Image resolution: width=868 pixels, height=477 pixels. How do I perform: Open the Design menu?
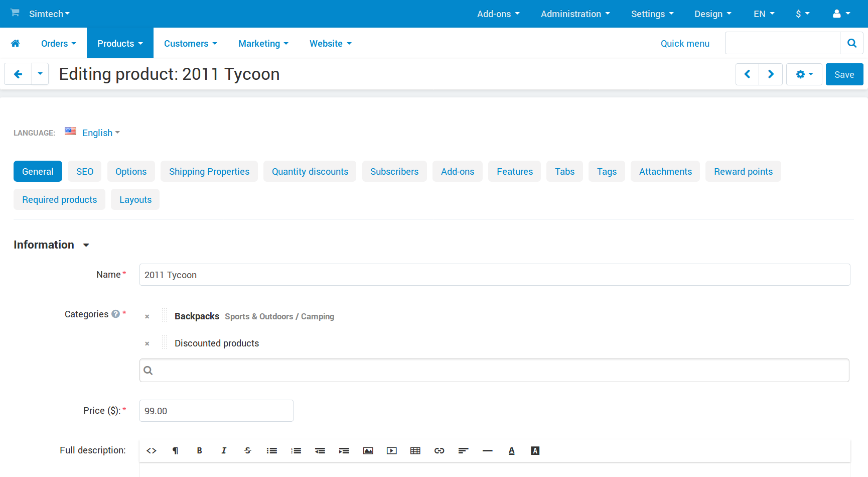tap(712, 14)
